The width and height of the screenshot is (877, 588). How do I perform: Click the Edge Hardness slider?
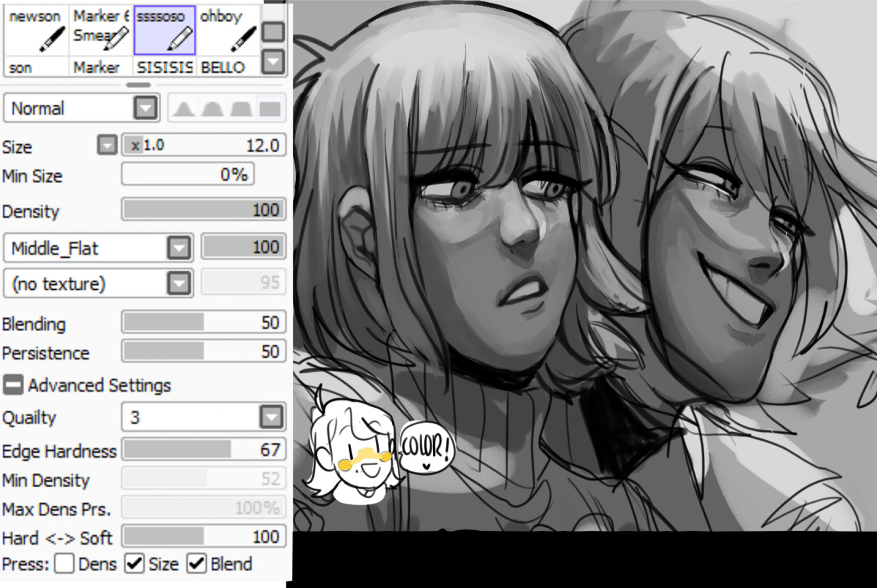coord(203,450)
